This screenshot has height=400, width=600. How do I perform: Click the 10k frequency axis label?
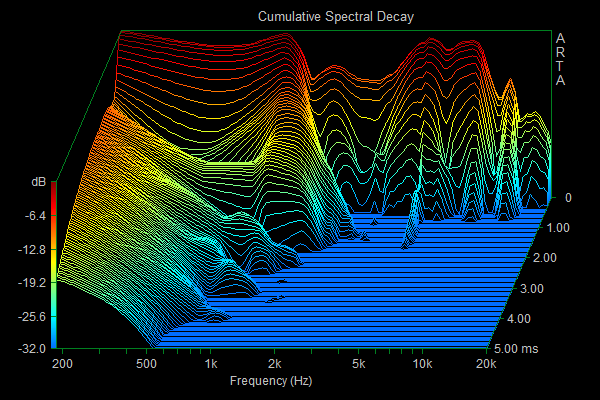pyautogui.click(x=422, y=364)
